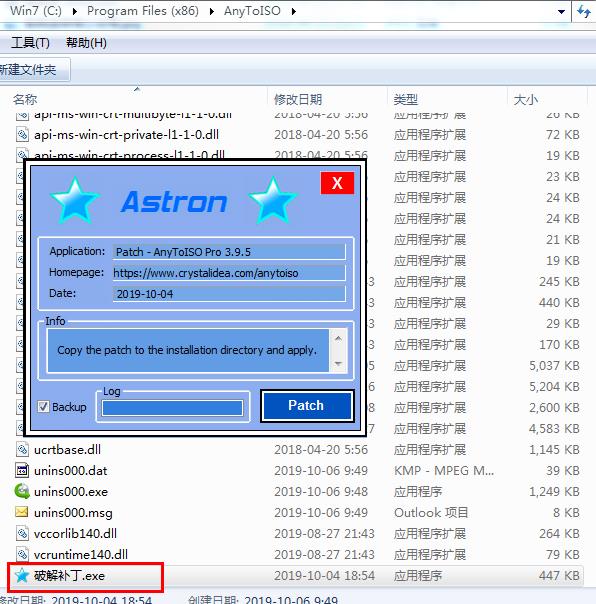Viewport: 596px width, 604px height.
Task: Open the address bar history dropdown
Action: coord(561,12)
